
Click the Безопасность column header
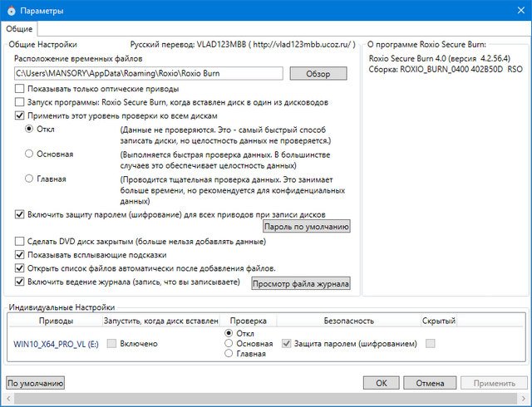click(349, 321)
